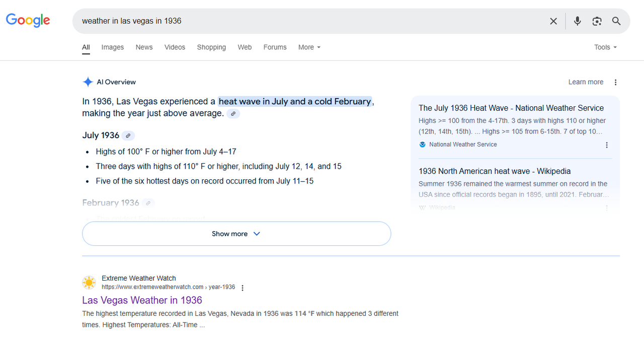
Task: Submit search with magnifying glass icon
Action: pos(616,21)
